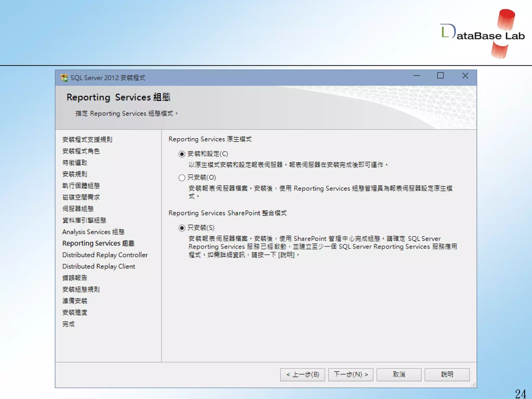This screenshot has width=532, height=399.
Task: Select 執行個體組態 step in sidebar
Action: tap(81, 186)
